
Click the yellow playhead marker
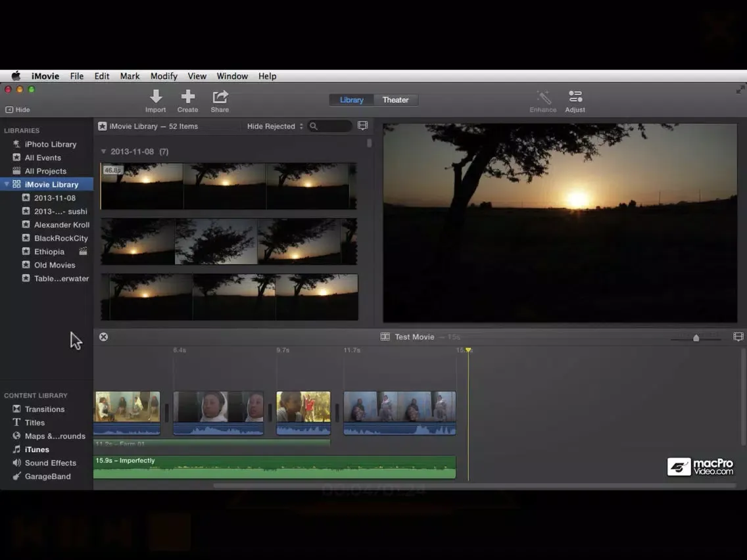point(468,350)
